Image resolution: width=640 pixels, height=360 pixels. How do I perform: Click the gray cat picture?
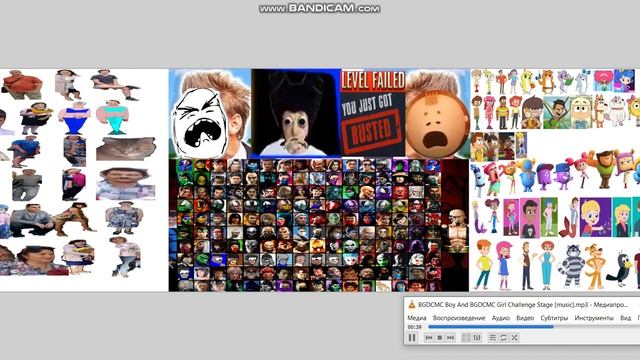pyautogui.click(x=126, y=149)
